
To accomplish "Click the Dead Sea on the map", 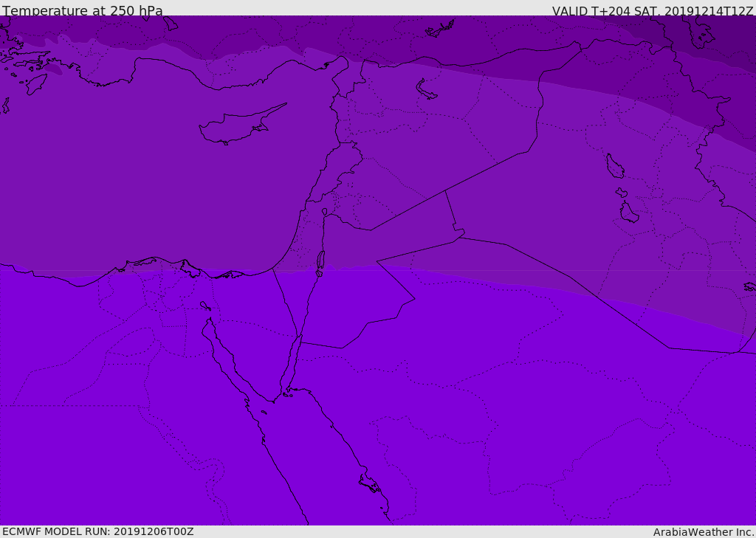I will point(320,263).
